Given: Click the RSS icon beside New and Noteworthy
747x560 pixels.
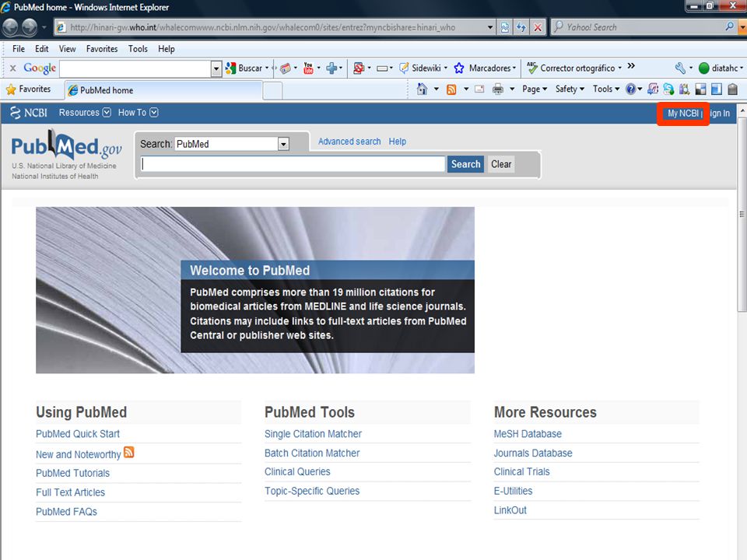Looking at the screenshot, I should [x=128, y=452].
